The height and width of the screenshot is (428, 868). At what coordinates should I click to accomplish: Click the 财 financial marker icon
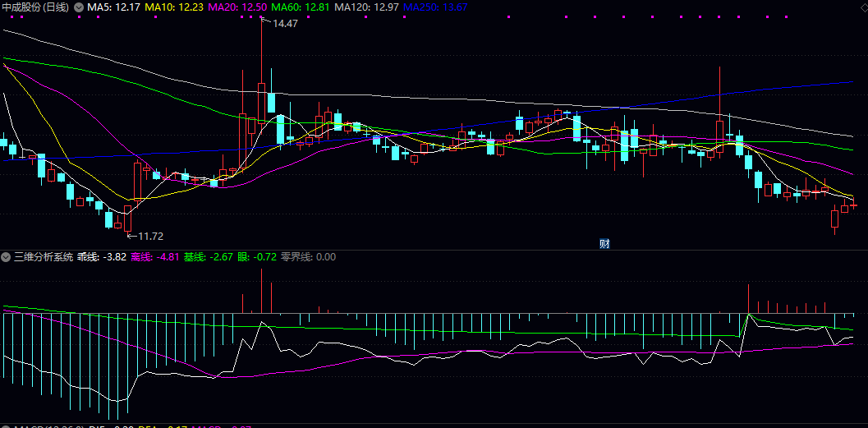pyautogui.click(x=604, y=243)
